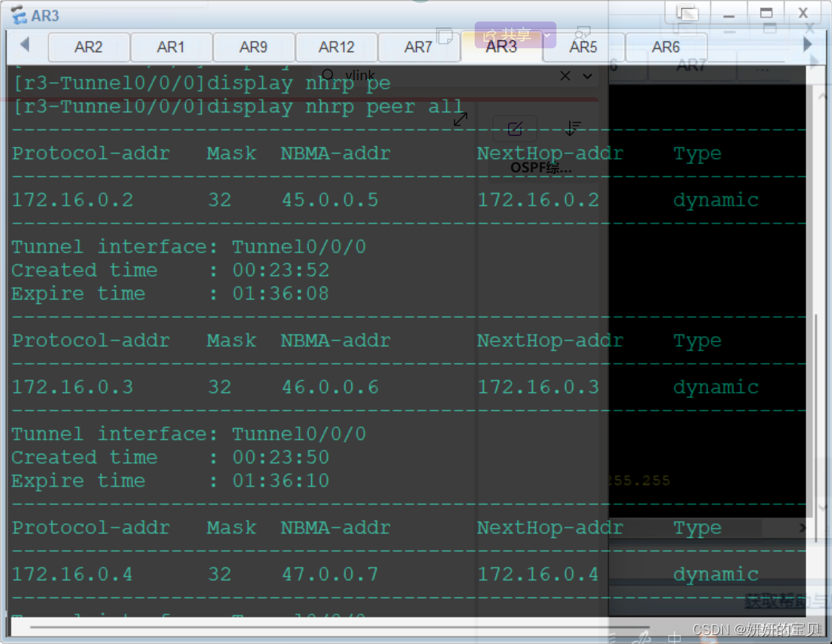
Task: Click the expand diagonal arrow icon
Action: [x=460, y=120]
